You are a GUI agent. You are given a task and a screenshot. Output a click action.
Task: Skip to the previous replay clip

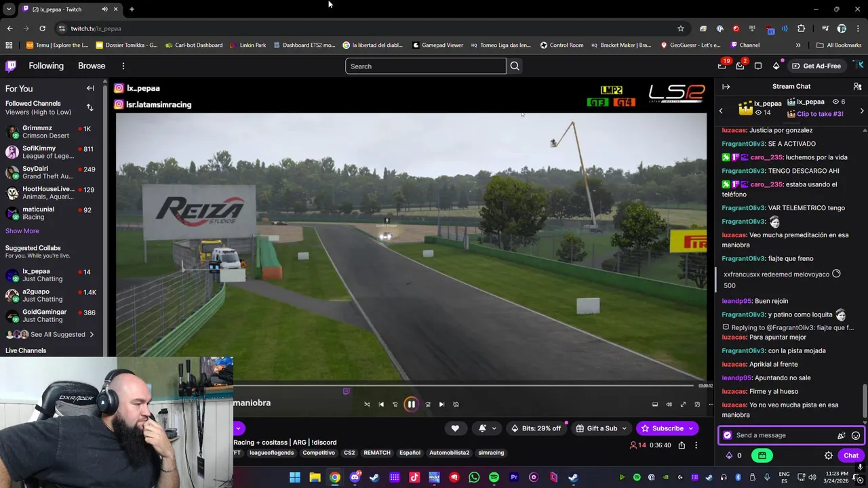pyautogui.click(x=381, y=405)
